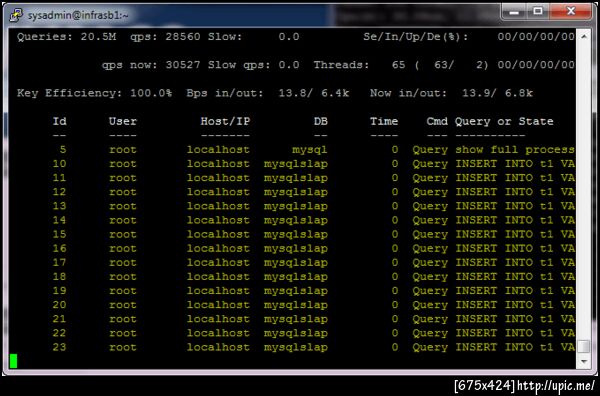Click the scrollbar up arrow
The width and height of the screenshot is (600, 396).
(584, 37)
